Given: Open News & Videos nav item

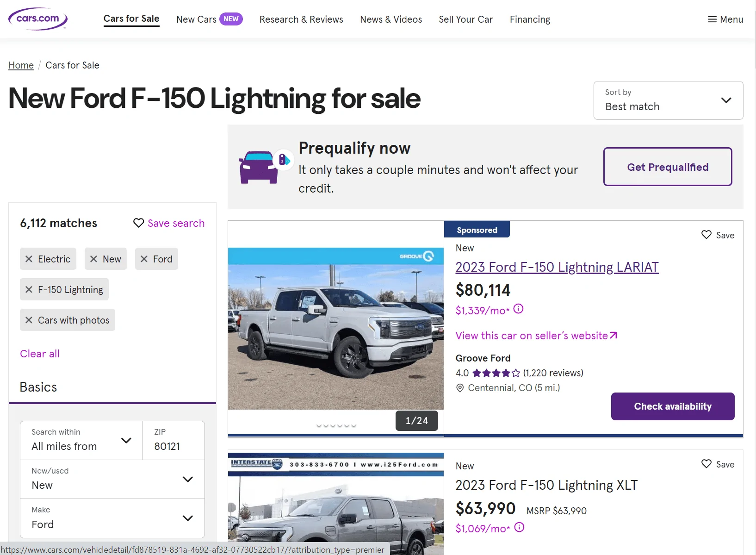Looking at the screenshot, I should click(x=391, y=19).
